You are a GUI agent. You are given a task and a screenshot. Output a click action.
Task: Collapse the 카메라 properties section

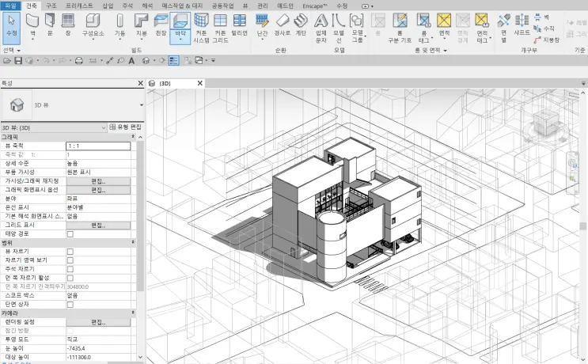point(133,313)
